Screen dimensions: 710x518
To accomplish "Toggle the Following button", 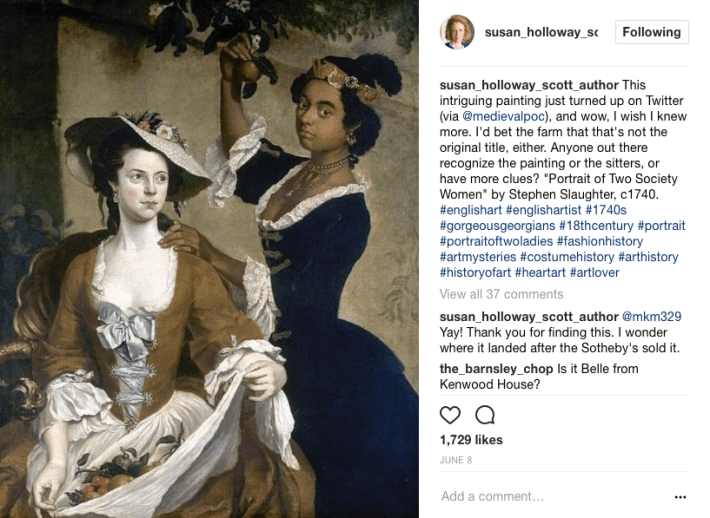I will pyautogui.click(x=652, y=32).
